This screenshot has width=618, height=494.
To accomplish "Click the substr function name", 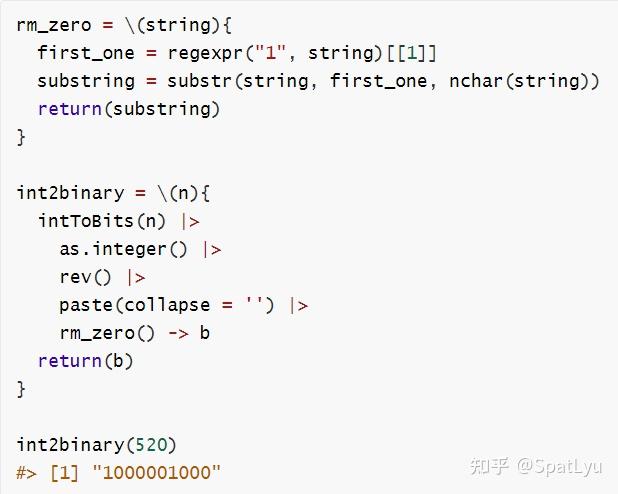I will (178, 81).
